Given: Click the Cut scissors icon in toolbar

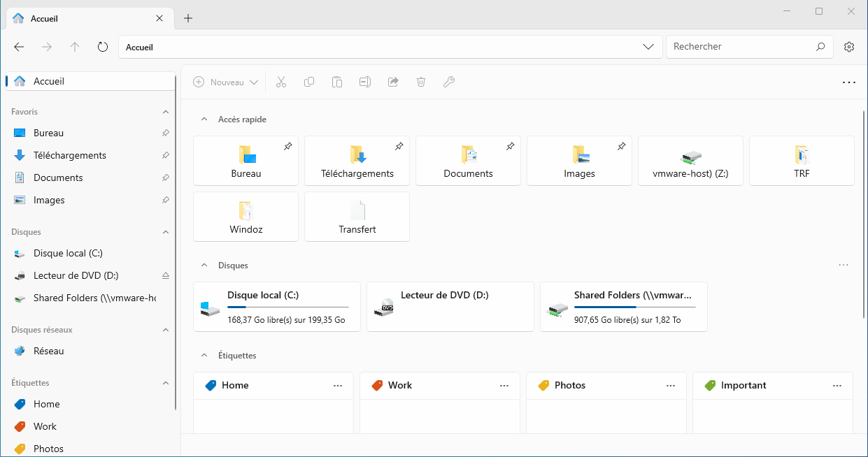Looking at the screenshot, I should (x=281, y=82).
